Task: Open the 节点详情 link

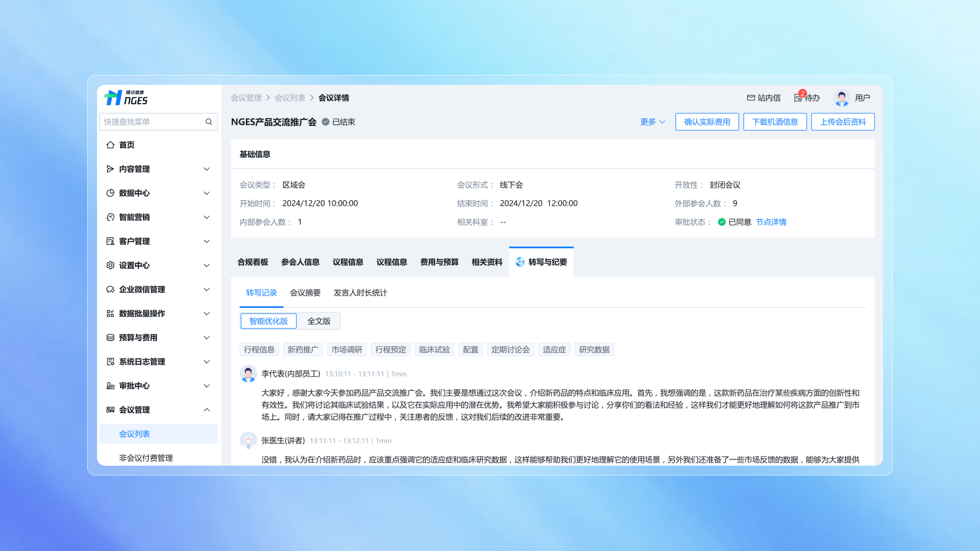Action: (771, 222)
